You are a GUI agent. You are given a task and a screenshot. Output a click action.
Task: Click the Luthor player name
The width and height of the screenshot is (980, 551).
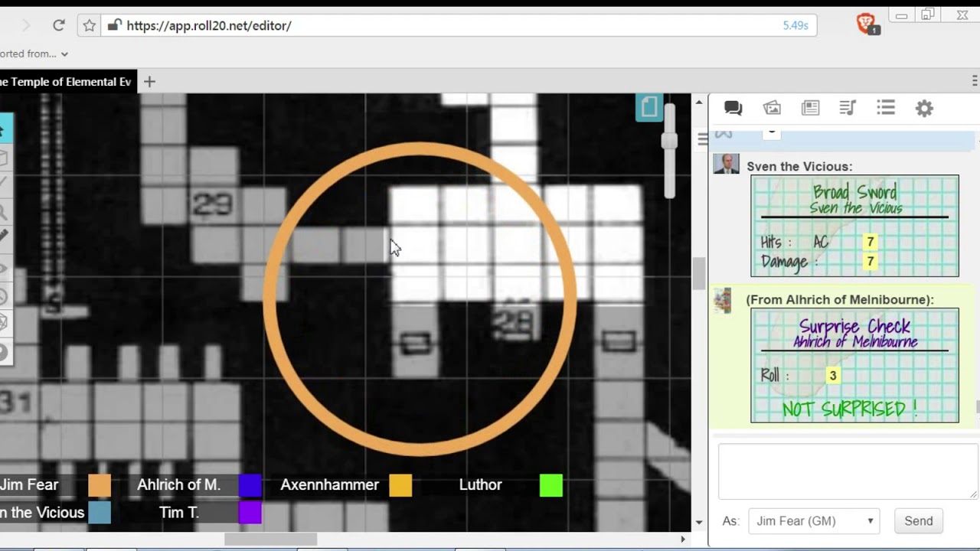pyautogui.click(x=481, y=485)
